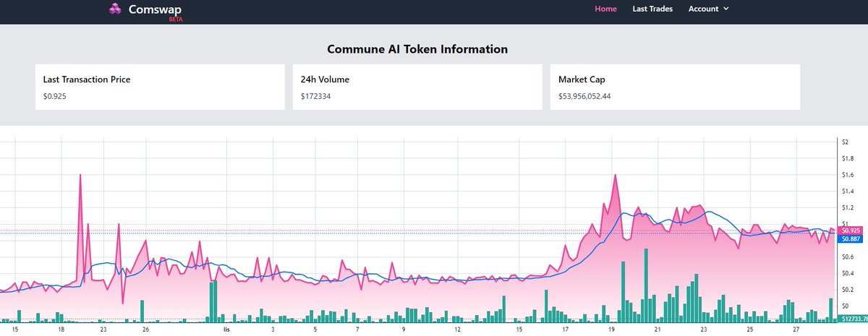Click the Account dropdown chevron arrow
The height and width of the screenshot is (336, 868).
click(x=726, y=9)
